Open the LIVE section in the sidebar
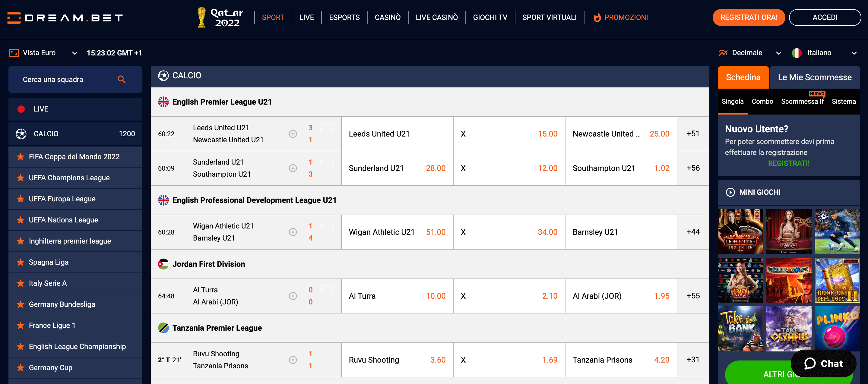The image size is (868, 384). 75,109
